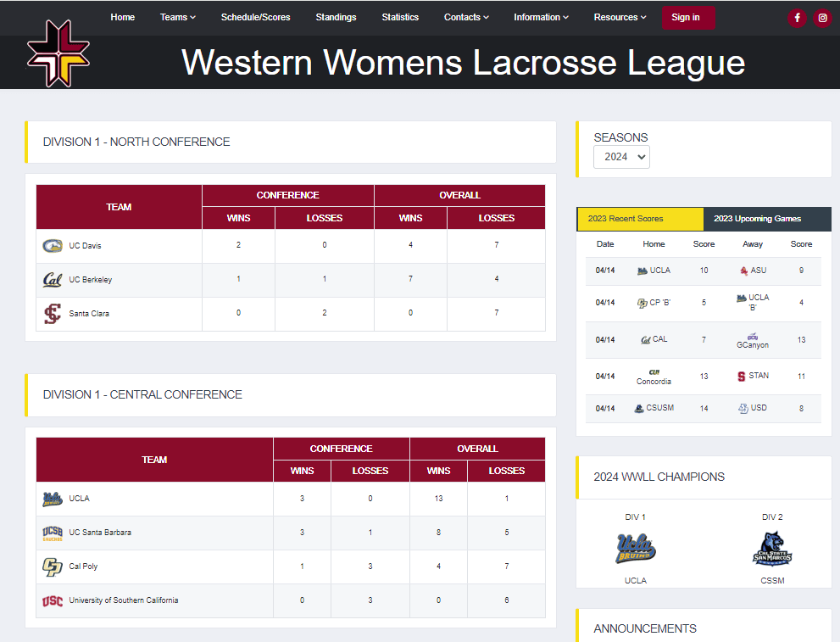The width and height of the screenshot is (840, 642).
Task: Click the Cal Poly team logo
Action: (53, 567)
